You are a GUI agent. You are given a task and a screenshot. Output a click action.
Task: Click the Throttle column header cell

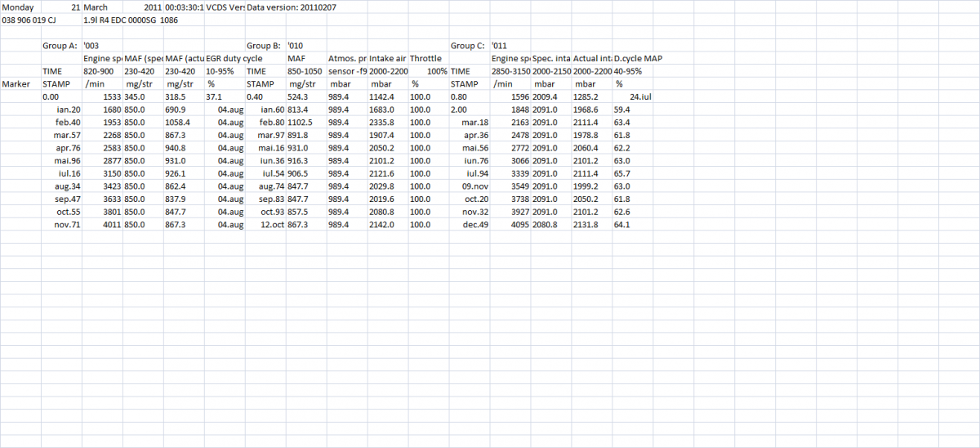(x=425, y=59)
